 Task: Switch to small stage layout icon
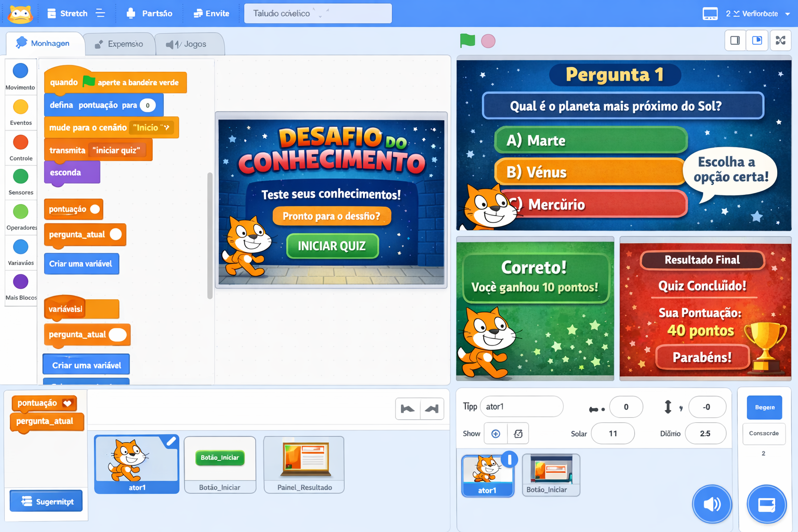pos(735,41)
